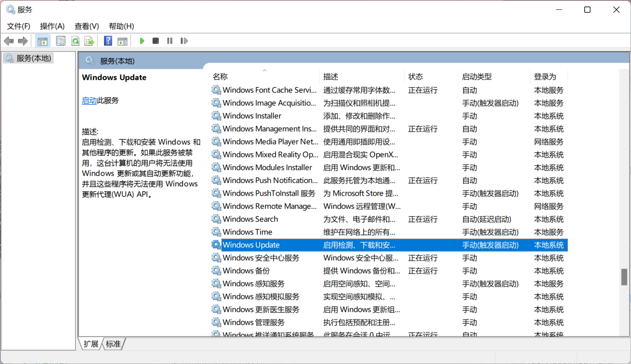
Task: Click gear icon next to Windows Update
Action: coord(216,244)
